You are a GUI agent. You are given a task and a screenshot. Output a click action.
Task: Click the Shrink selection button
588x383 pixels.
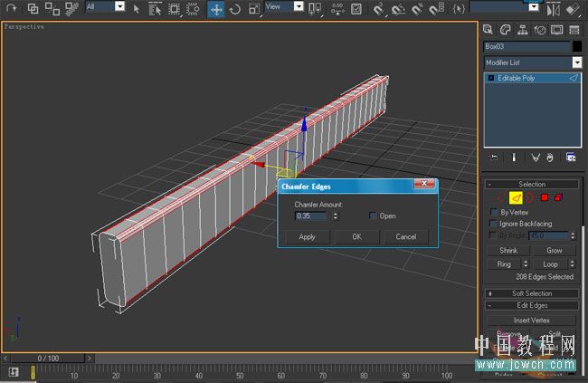[508, 251]
